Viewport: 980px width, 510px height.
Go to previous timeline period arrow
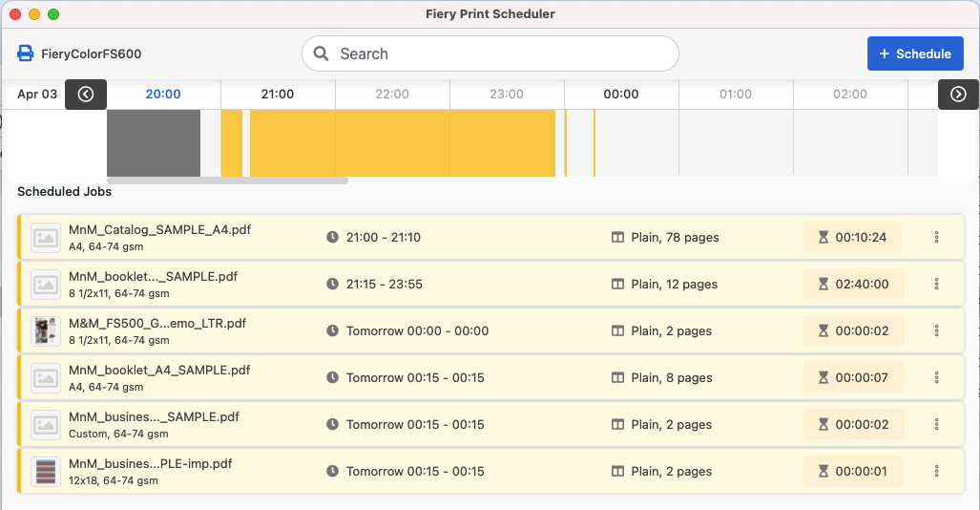(86, 94)
